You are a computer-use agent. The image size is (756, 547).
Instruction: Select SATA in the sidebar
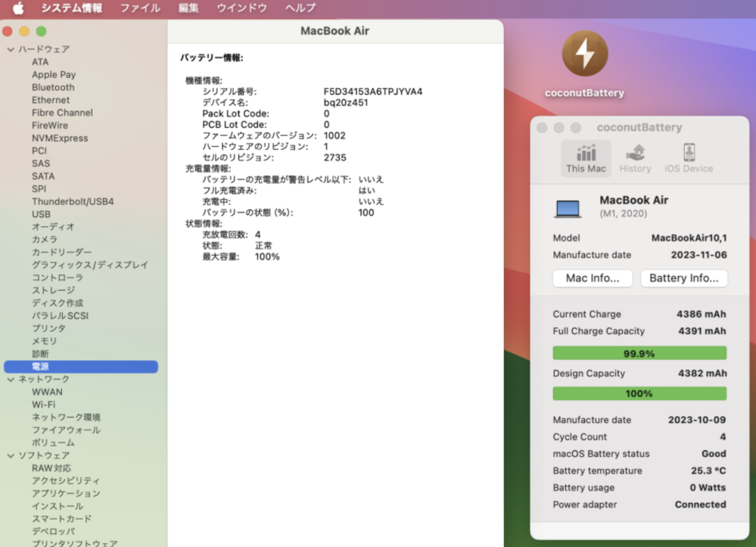pyautogui.click(x=43, y=176)
